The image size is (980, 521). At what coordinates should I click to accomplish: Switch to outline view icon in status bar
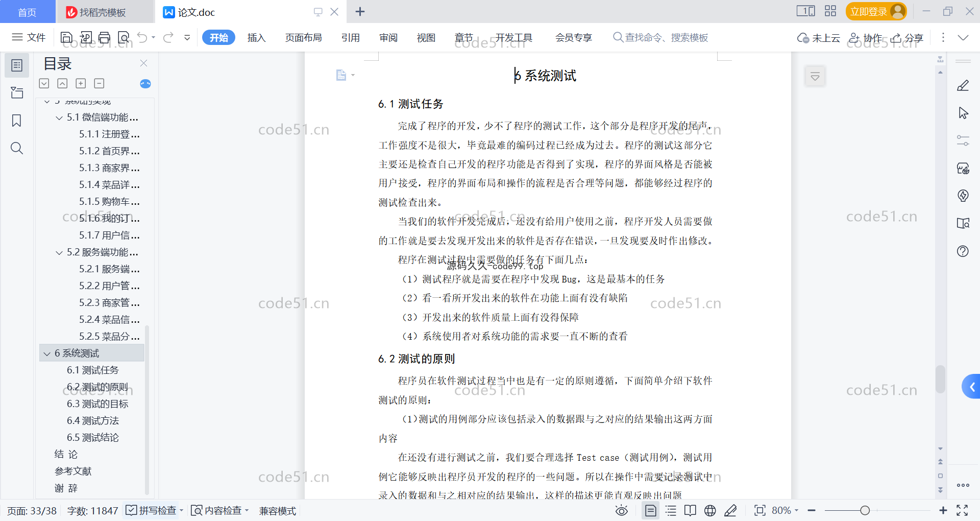671,510
